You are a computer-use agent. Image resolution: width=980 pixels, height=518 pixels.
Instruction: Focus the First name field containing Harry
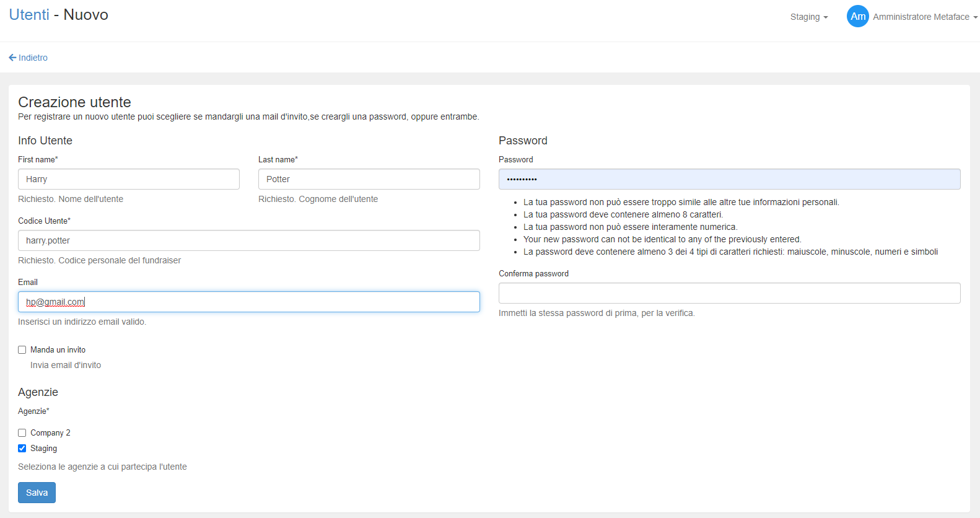click(128, 179)
